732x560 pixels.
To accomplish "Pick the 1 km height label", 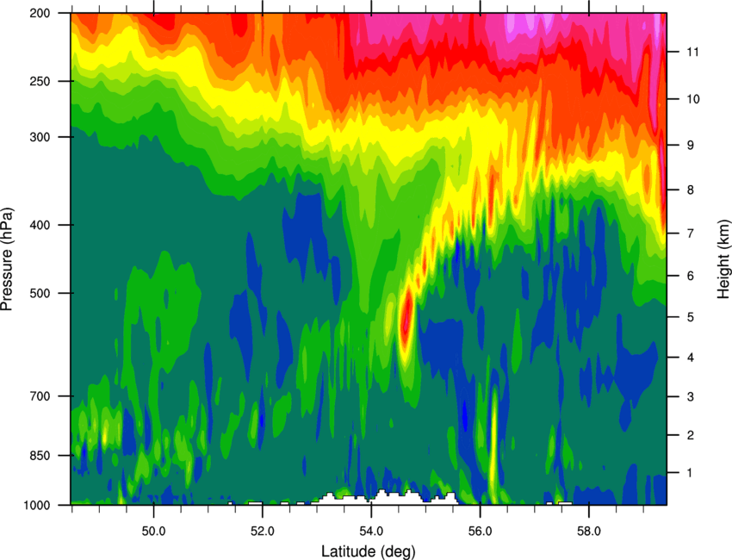I will coord(691,473).
